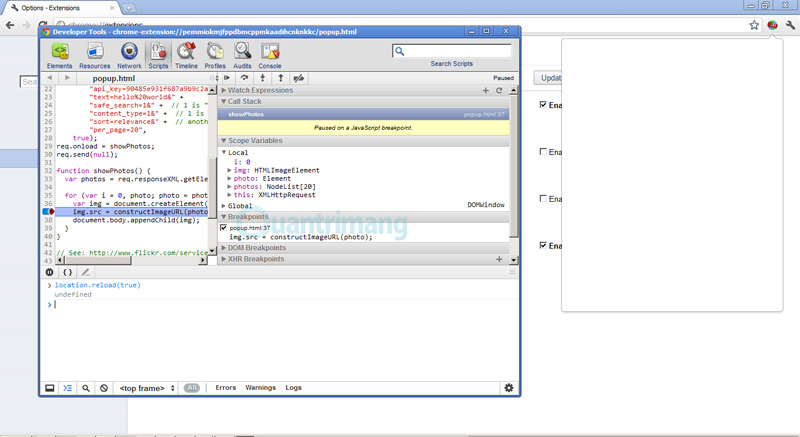Screen dimensions: 800x437
Task: Uncheck the popup.html:37 breakpoint checkbox
Action: [223, 228]
